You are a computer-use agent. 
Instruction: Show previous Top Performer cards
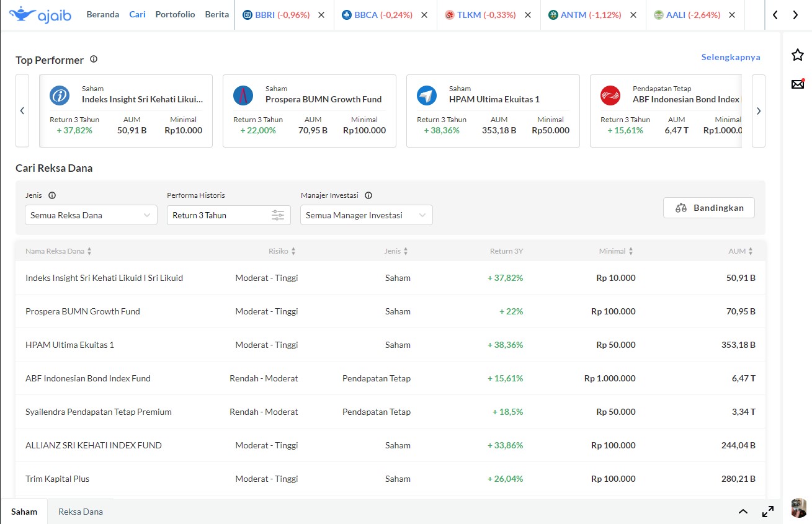pos(22,111)
